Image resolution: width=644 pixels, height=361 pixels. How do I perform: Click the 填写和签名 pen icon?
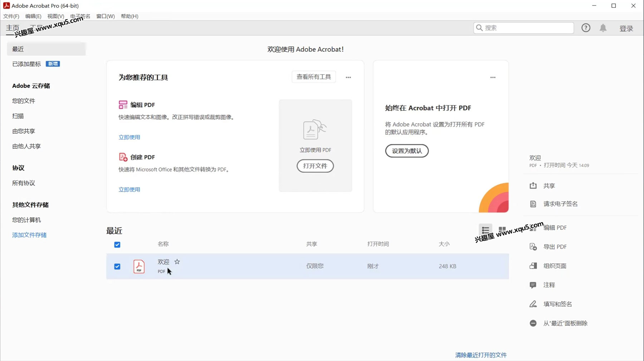tap(533, 304)
